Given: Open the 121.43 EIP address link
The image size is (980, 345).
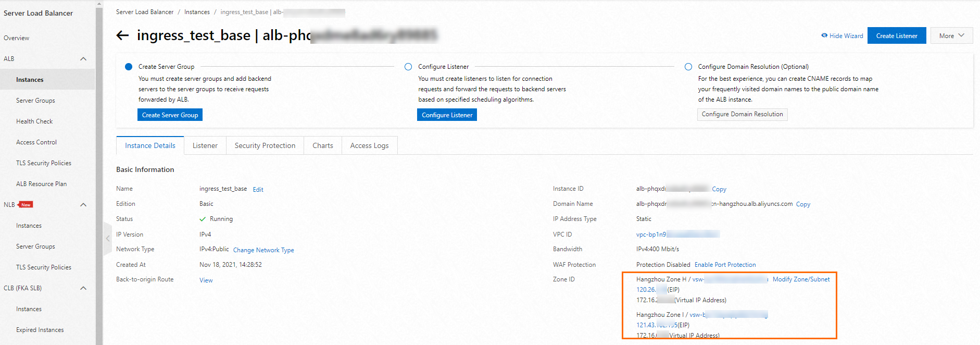Looking at the screenshot, I should click(657, 325).
